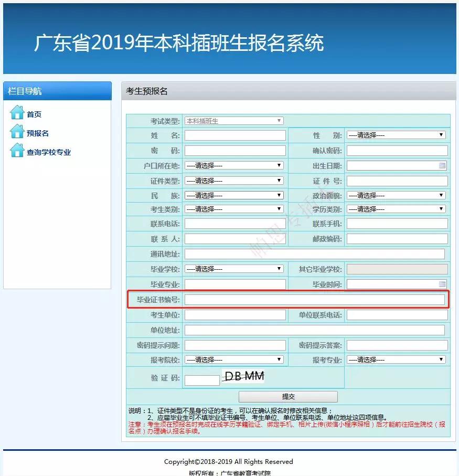This screenshot has height=476, width=459.
Task: Click the 联系电话 input field
Action: (x=235, y=224)
